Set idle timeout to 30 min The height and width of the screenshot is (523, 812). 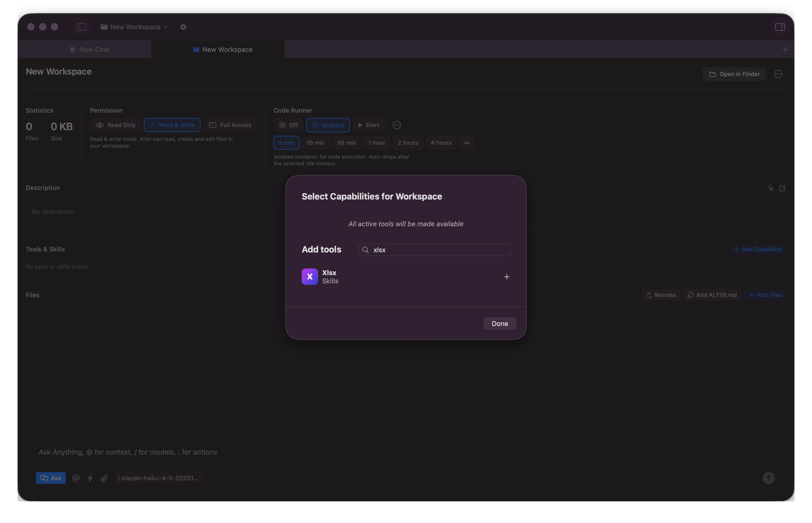coord(346,143)
